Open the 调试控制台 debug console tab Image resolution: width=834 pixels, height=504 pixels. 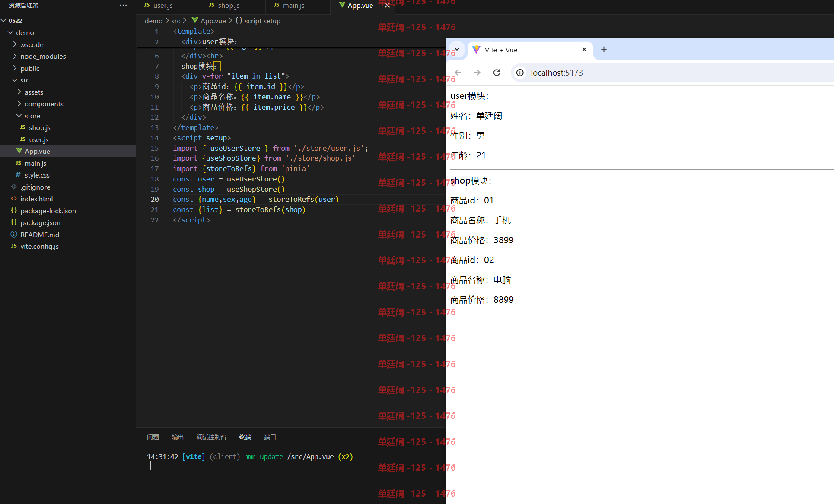tap(211, 437)
